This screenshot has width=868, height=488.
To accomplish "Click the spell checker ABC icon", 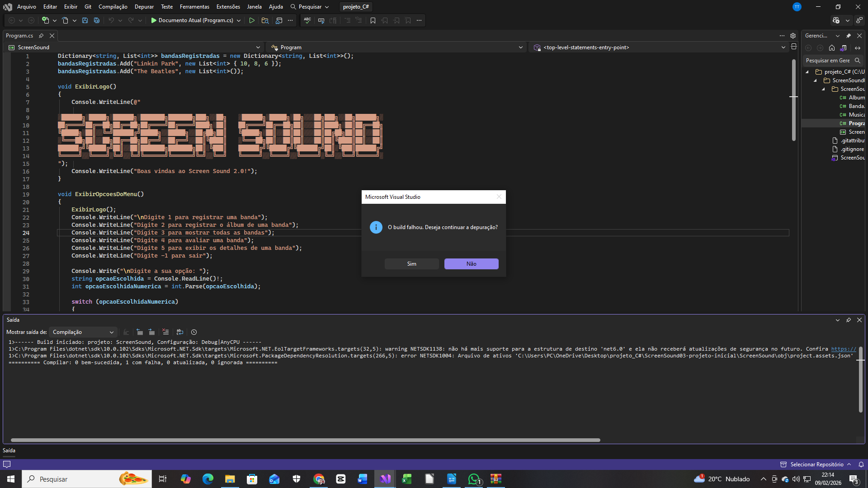I will [x=307, y=20].
